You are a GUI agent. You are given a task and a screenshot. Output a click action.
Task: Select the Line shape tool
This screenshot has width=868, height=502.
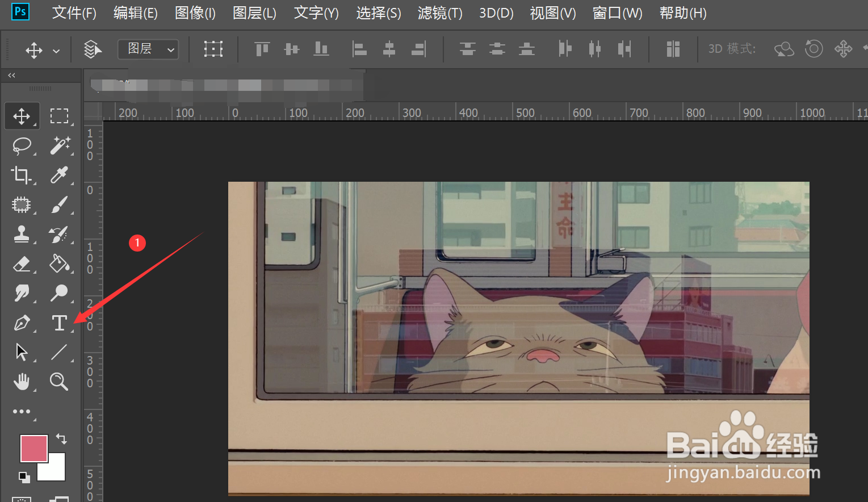(x=59, y=352)
